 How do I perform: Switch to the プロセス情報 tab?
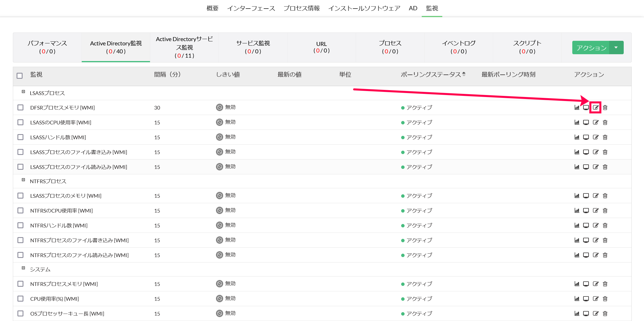point(301,8)
